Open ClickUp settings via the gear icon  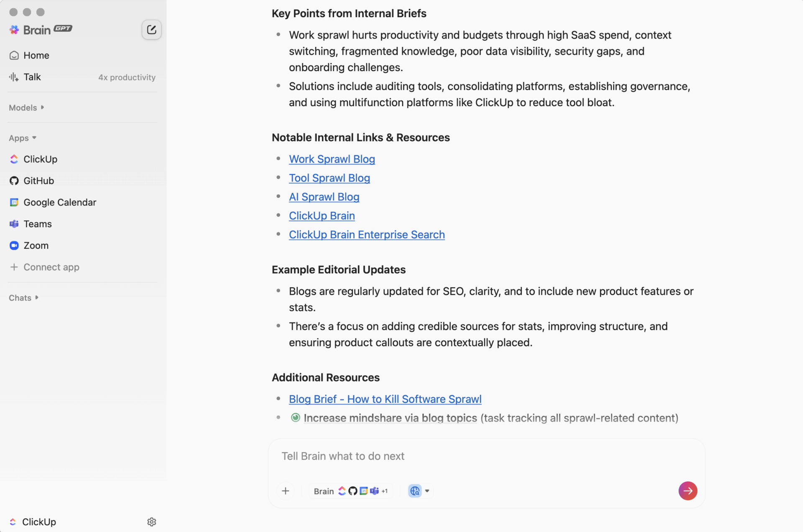[151, 522]
